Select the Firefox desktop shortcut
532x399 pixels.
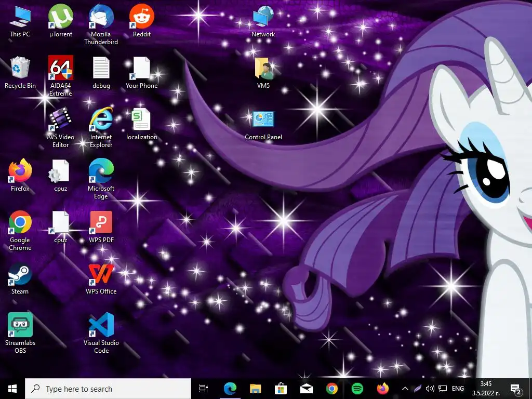coord(20,176)
